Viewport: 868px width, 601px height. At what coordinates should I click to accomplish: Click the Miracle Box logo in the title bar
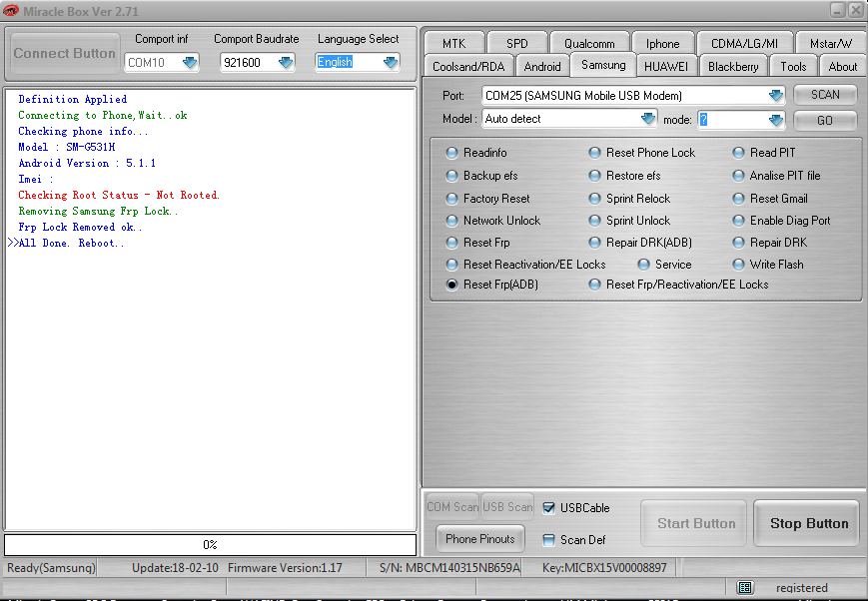pos(10,10)
